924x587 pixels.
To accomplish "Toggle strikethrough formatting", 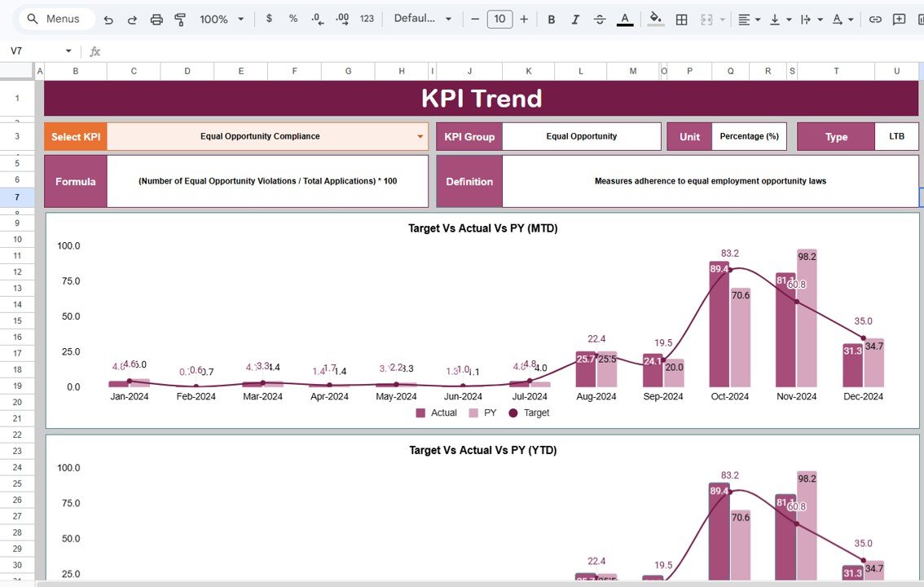I will pos(600,18).
